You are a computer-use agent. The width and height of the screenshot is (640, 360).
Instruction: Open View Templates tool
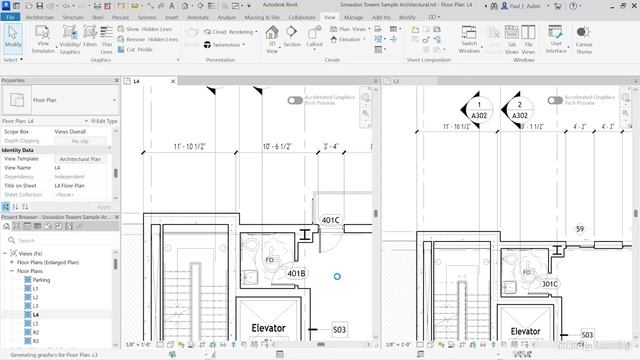pyautogui.click(x=42, y=40)
